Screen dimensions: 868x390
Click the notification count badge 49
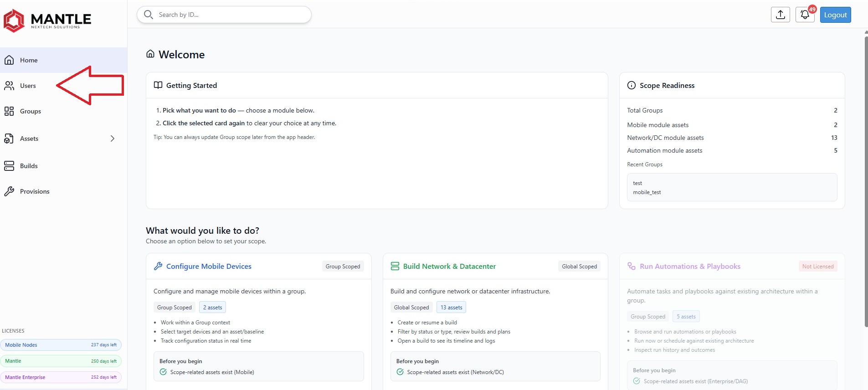coord(812,9)
